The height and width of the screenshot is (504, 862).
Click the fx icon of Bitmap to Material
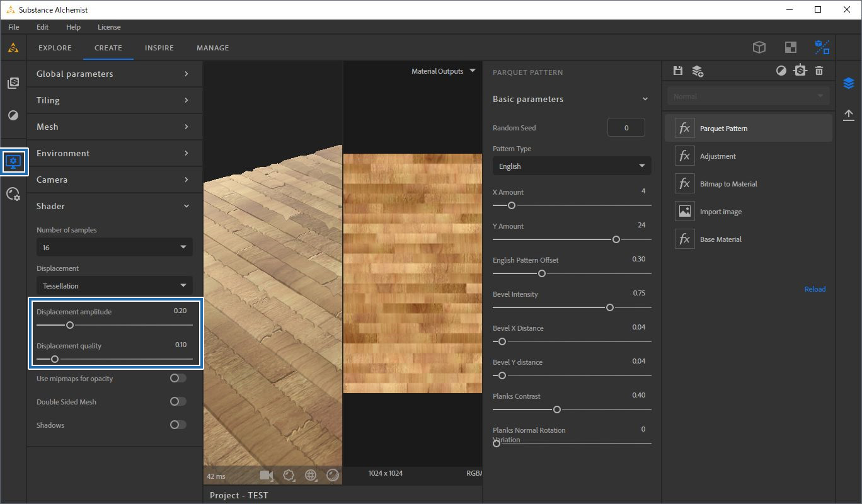click(684, 183)
